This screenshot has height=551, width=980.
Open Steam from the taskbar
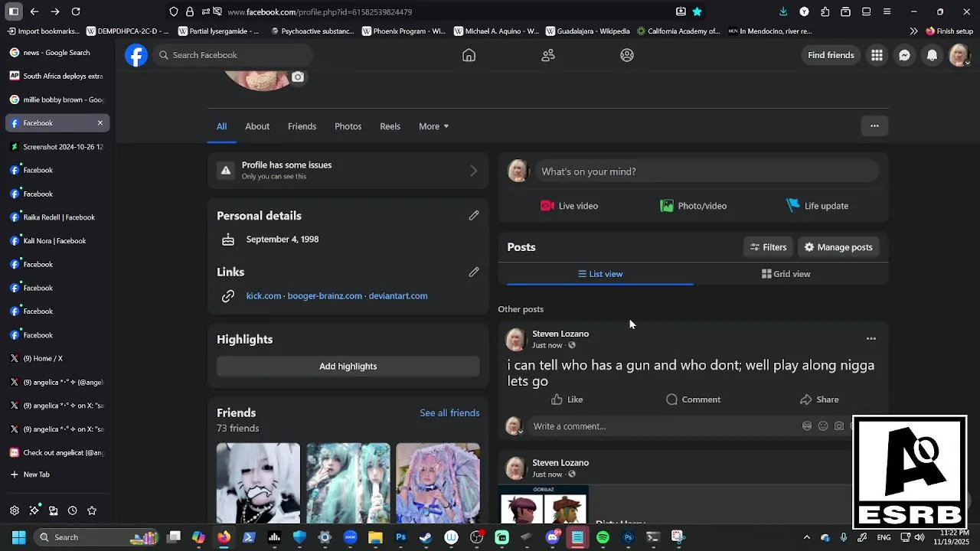tap(426, 537)
